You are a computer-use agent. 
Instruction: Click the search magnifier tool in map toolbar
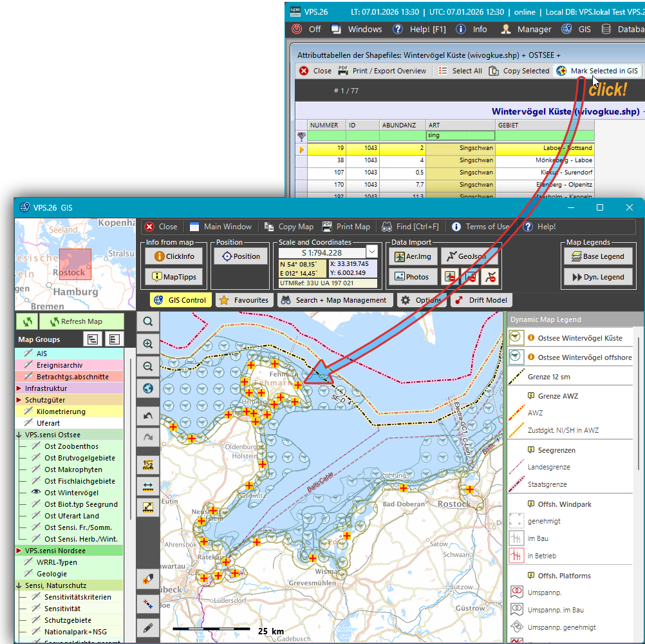(x=148, y=321)
